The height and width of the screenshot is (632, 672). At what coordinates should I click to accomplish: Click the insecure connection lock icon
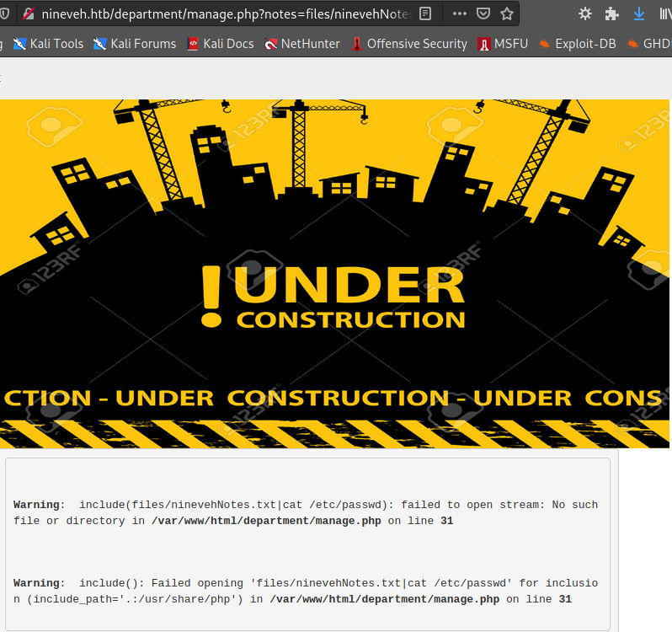29,13
